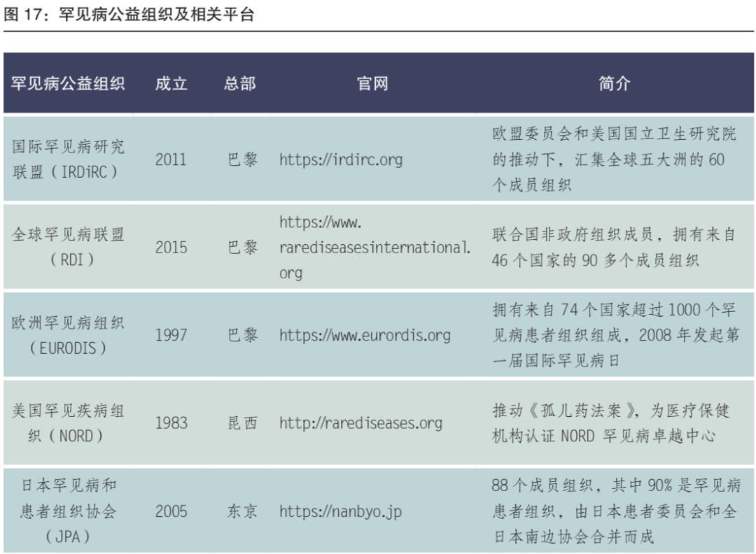Select the 东京 headquarters cell
Viewport: 756px width, 554px height.
[242, 511]
